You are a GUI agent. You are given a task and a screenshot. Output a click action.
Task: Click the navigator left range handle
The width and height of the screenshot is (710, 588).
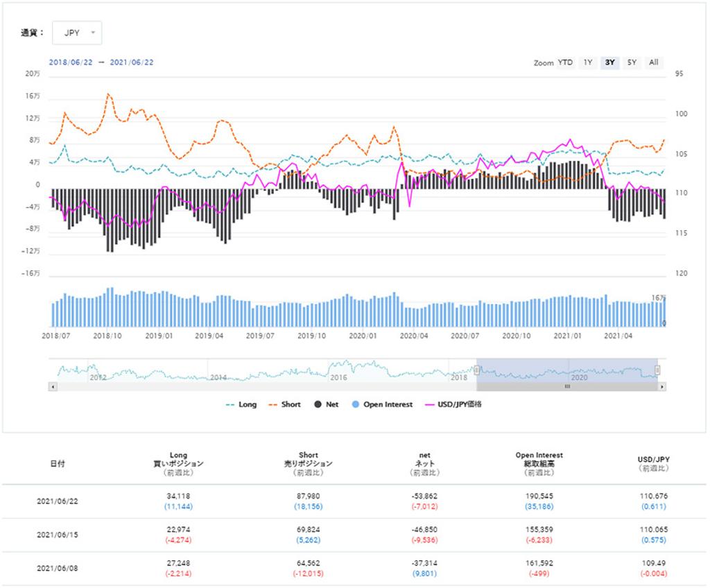[477, 370]
